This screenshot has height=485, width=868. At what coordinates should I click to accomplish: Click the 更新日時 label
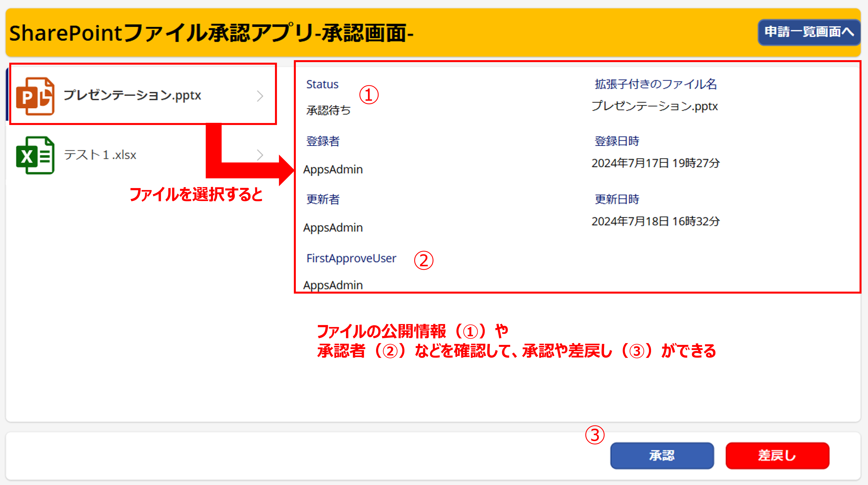(617, 199)
